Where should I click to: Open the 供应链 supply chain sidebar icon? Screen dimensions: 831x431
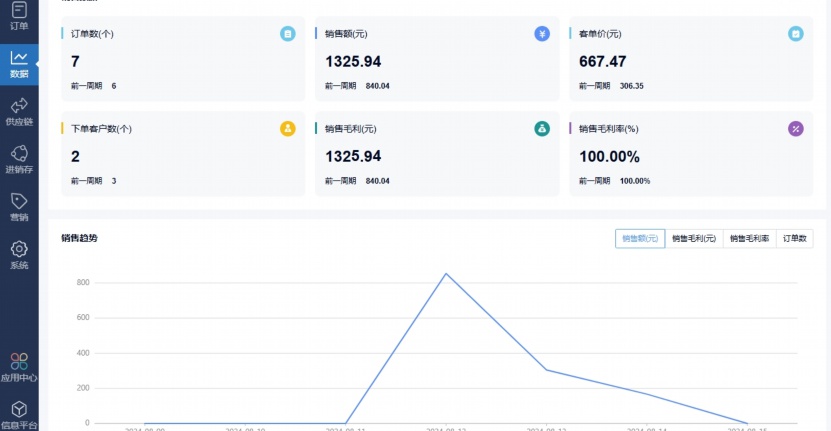coord(19,110)
